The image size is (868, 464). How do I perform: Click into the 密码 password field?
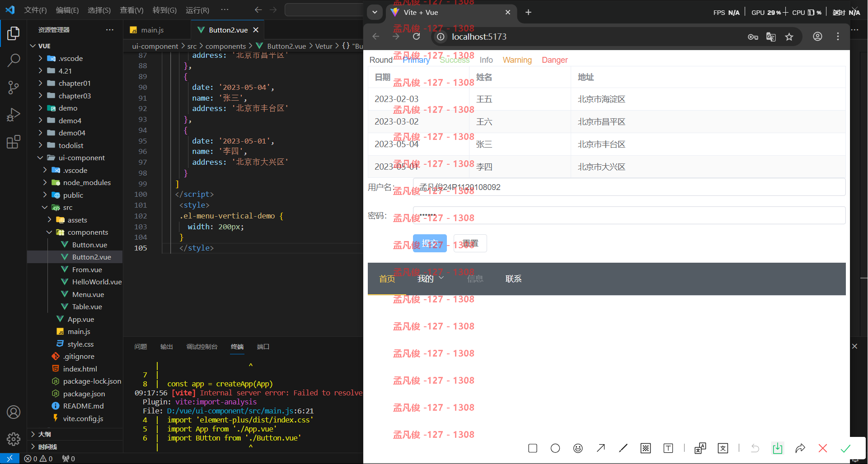coord(629,215)
